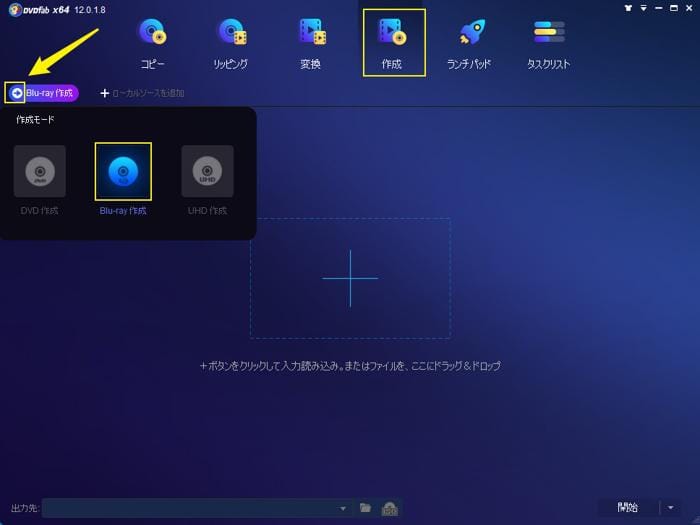Select ISO image output icon

click(x=390, y=508)
